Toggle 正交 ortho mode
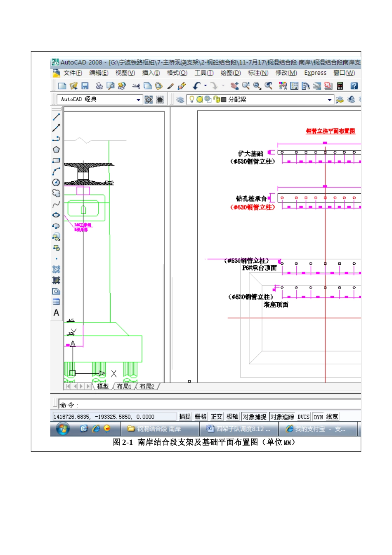Screen dimensions: 392x555 click(216, 417)
